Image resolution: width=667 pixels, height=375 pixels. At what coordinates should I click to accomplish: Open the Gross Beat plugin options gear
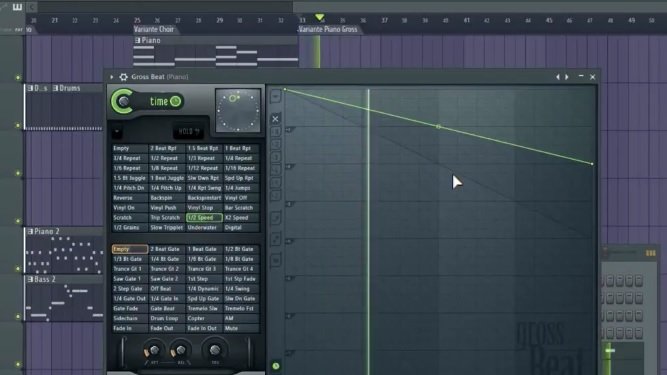pos(123,77)
